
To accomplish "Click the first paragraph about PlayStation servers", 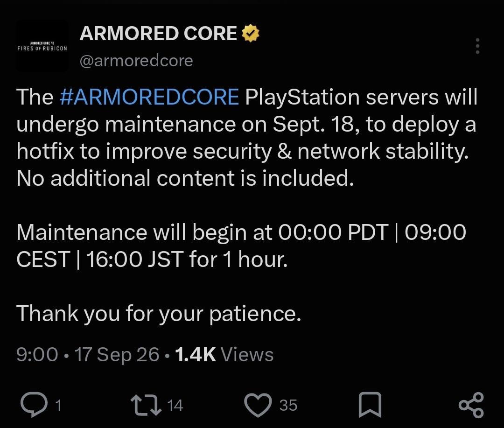I will click(247, 138).
